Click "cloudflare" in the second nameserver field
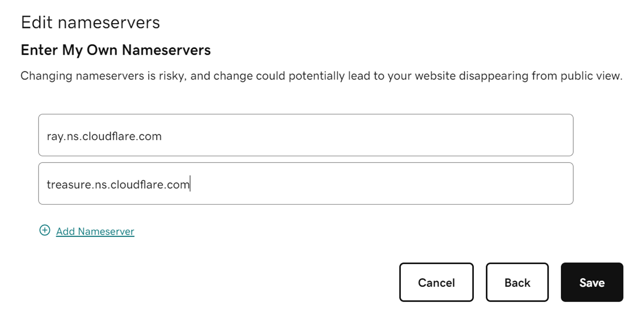The height and width of the screenshot is (320, 644). (140, 185)
